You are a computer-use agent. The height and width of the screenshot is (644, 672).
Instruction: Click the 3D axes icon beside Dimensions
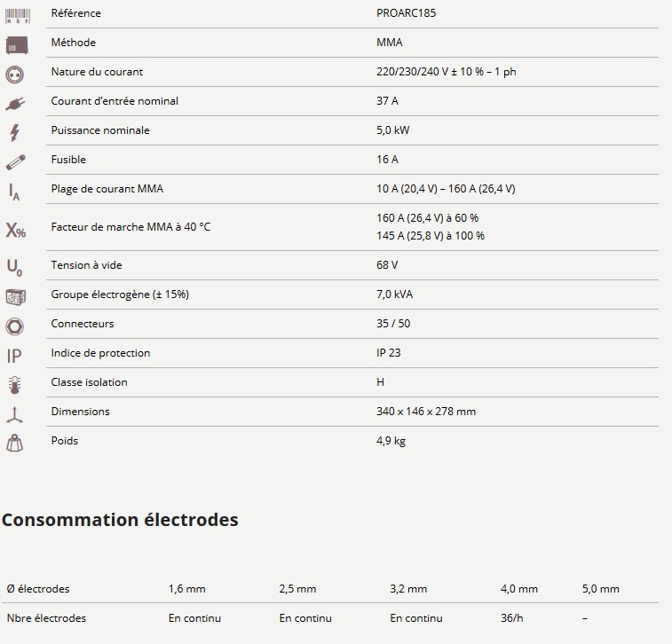[15, 413]
